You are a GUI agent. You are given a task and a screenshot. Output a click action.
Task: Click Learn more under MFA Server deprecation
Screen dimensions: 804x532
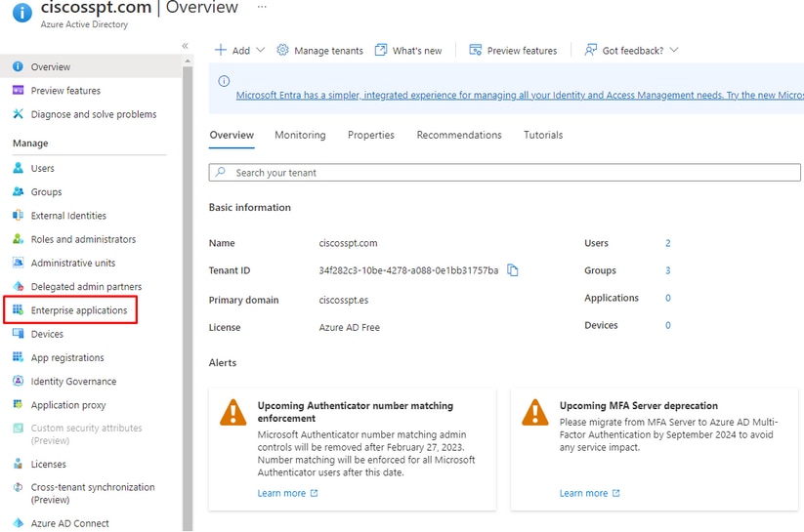tap(590, 493)
